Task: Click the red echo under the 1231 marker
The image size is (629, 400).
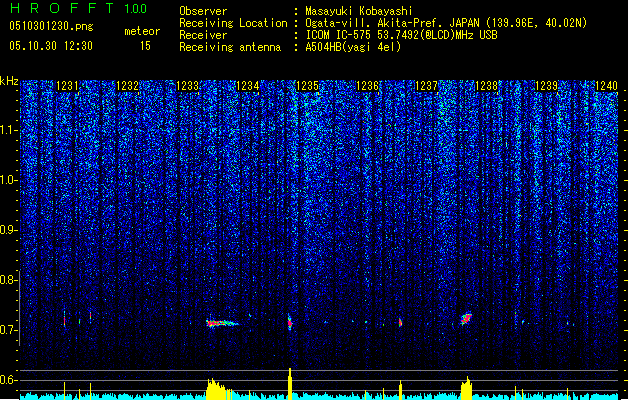Action: click(x=64, y=320)
